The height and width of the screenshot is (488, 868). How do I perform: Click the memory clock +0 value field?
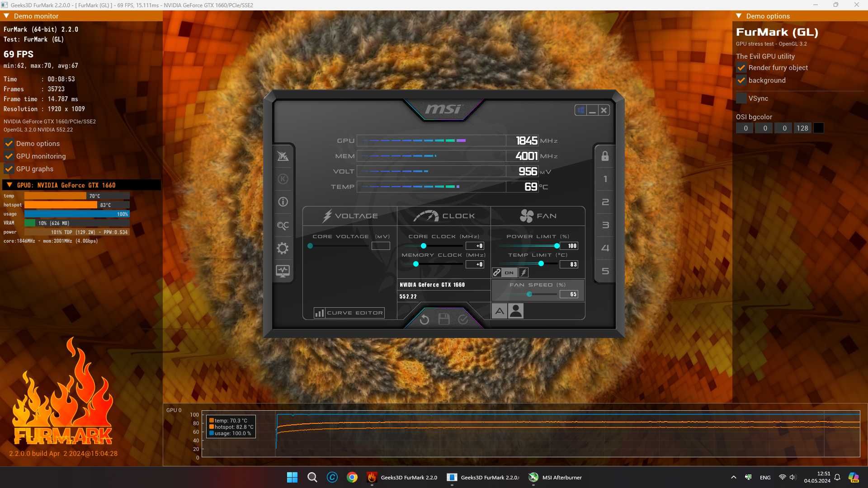(x=475, y=264)
